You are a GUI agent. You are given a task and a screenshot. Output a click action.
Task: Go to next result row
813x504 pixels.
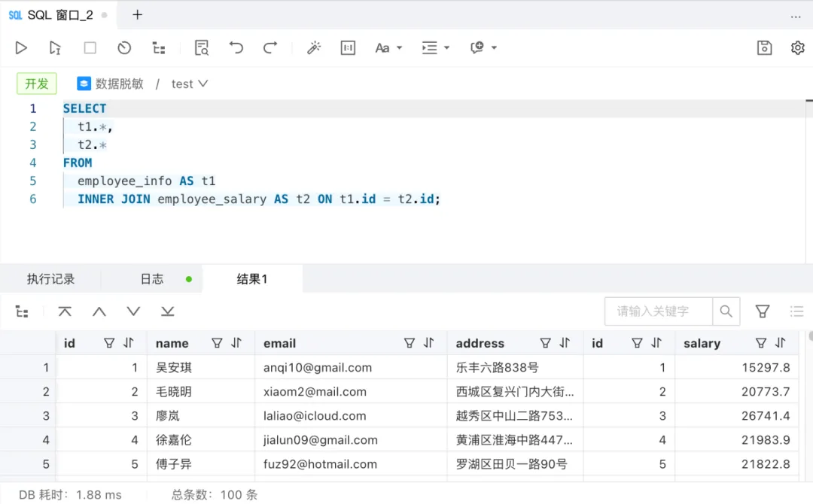pyautogui.click(x=133, y=311)
